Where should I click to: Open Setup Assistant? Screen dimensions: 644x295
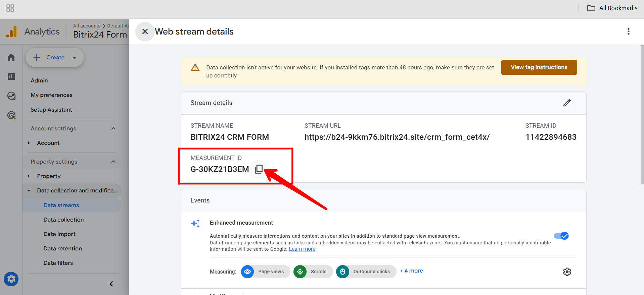click(51, 110)
